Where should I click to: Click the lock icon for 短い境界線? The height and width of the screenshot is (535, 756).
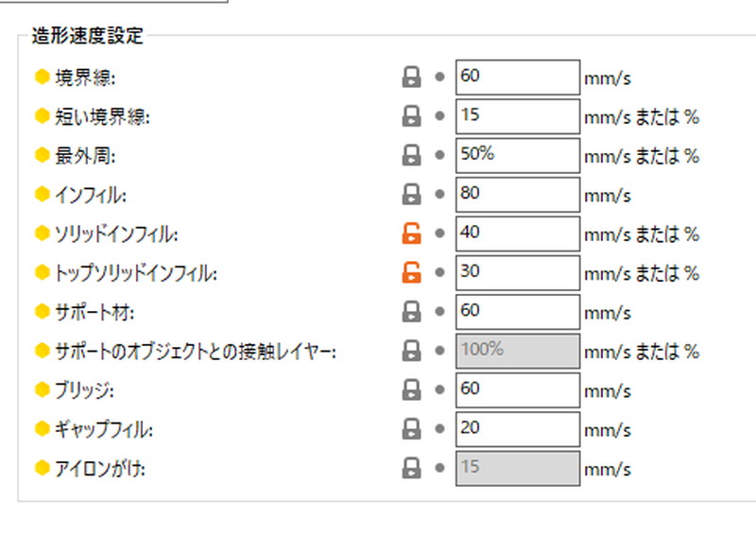pyautogui.click(x=411, y=116)
